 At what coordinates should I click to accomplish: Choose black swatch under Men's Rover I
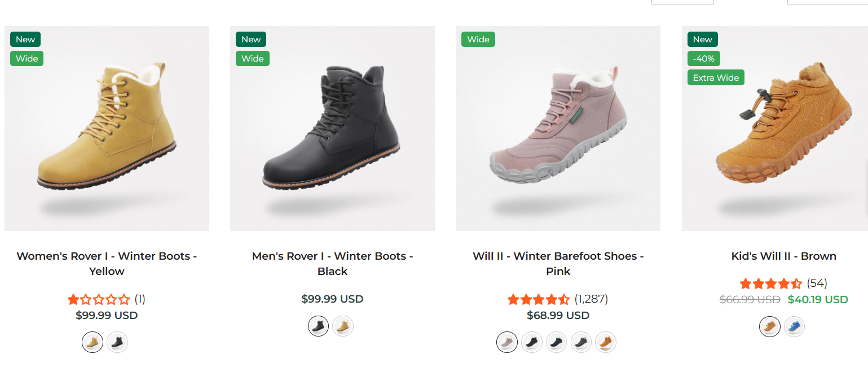click(x=318, y=326)
